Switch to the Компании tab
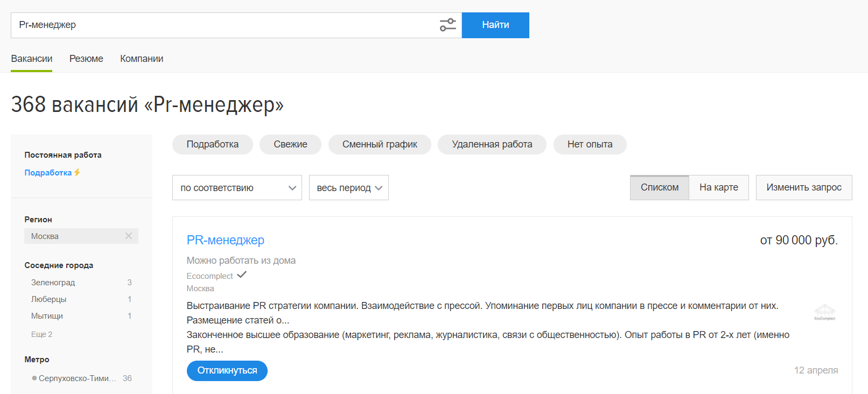This screenshot has height=394, width=868. coord(142,59)
